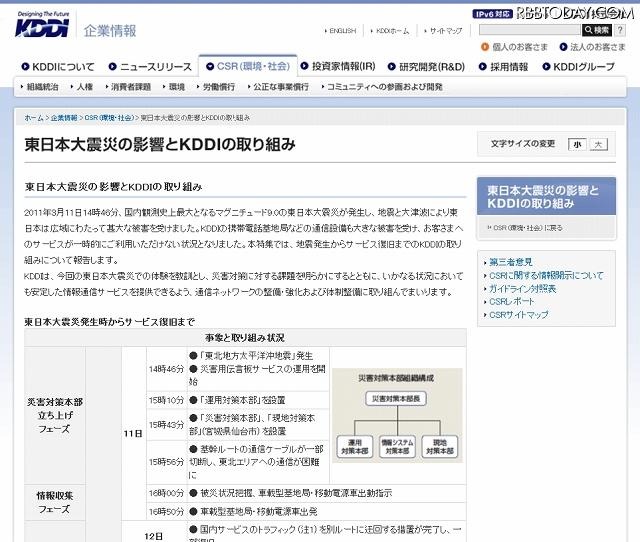The height and width of the screenshot is (542, 640).
Task: Click the 個人のお客さま arrow icon
Action: tap(484, 46)
